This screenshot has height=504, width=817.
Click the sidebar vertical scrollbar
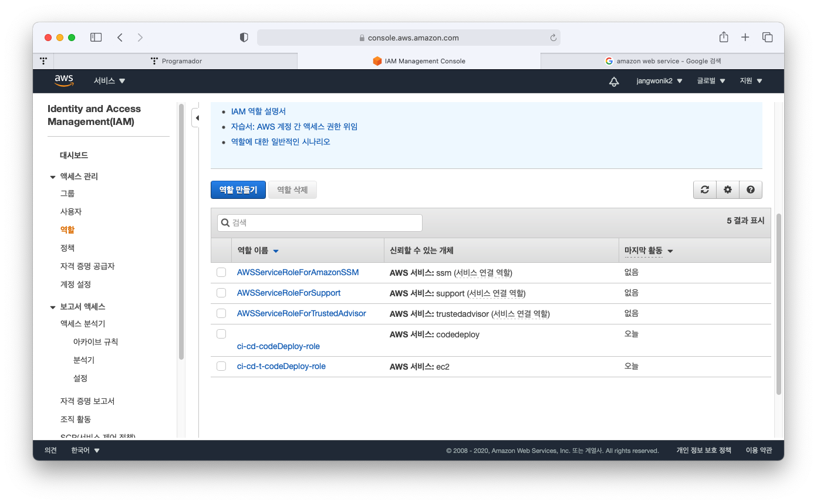(181, 232)
